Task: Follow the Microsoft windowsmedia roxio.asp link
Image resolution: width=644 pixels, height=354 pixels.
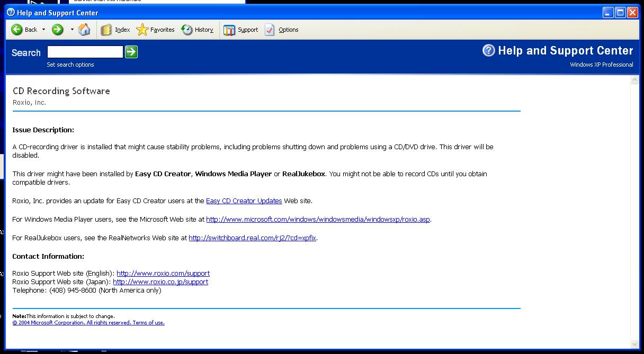Action: tap(318, 220)
